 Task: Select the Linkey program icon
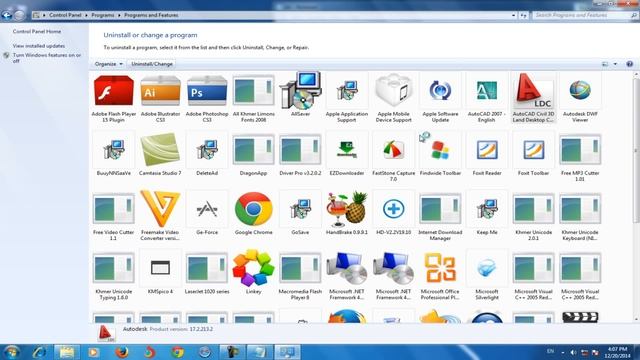[x=253, y=268]
